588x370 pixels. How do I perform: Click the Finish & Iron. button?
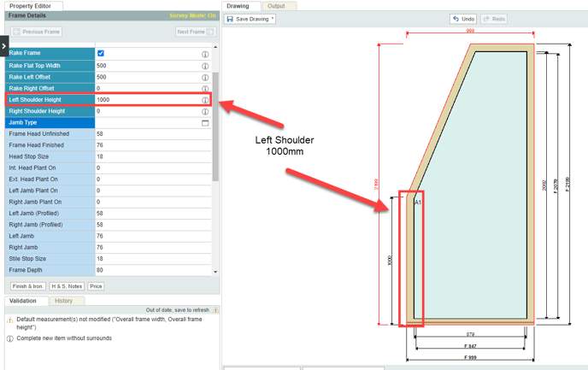pyautogui.click(x=28, y=286)
